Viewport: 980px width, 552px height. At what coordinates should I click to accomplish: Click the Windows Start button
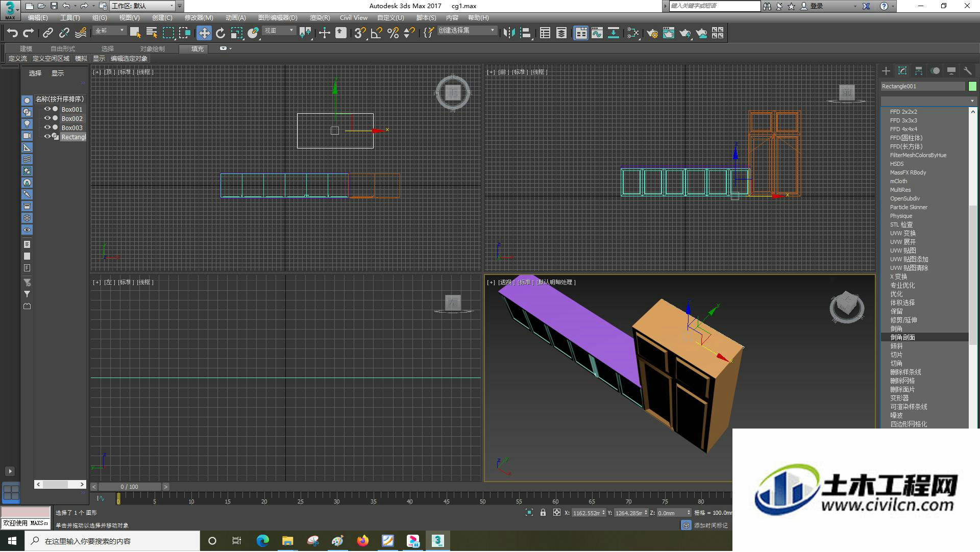[12, 541]
